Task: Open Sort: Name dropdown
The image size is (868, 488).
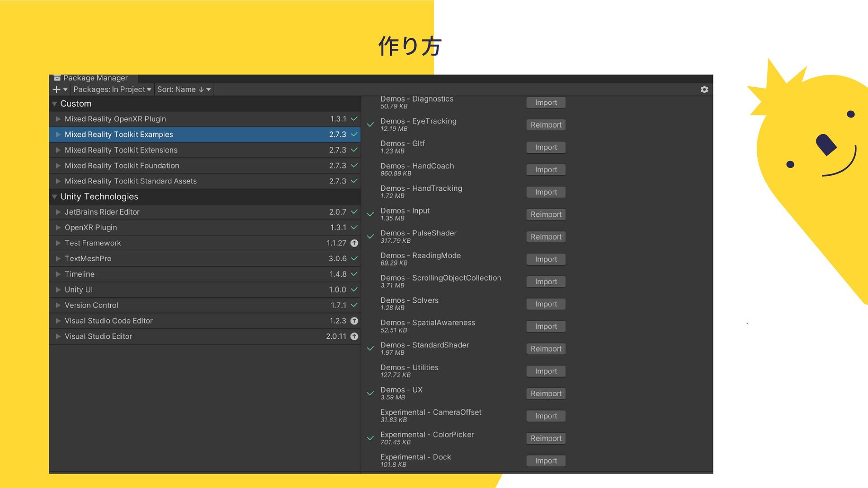Action: tap(184, 89)
